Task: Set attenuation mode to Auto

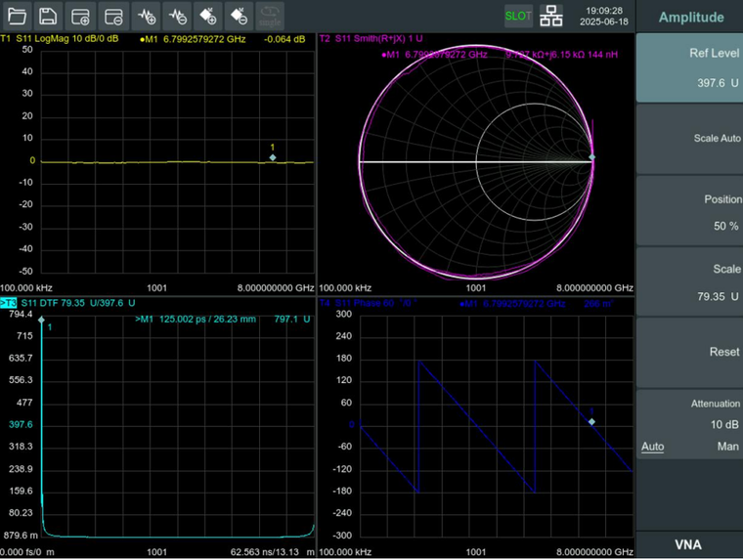Action: [x=652, y=447]
